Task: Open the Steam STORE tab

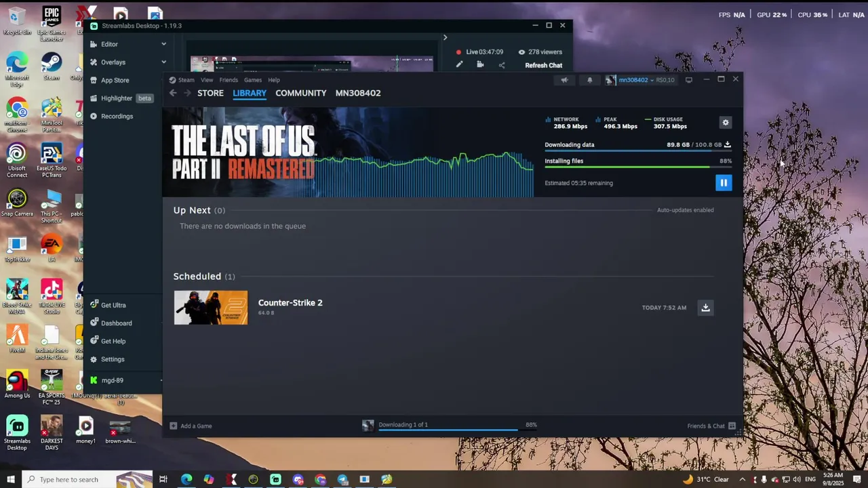Action: coord(210,93)
